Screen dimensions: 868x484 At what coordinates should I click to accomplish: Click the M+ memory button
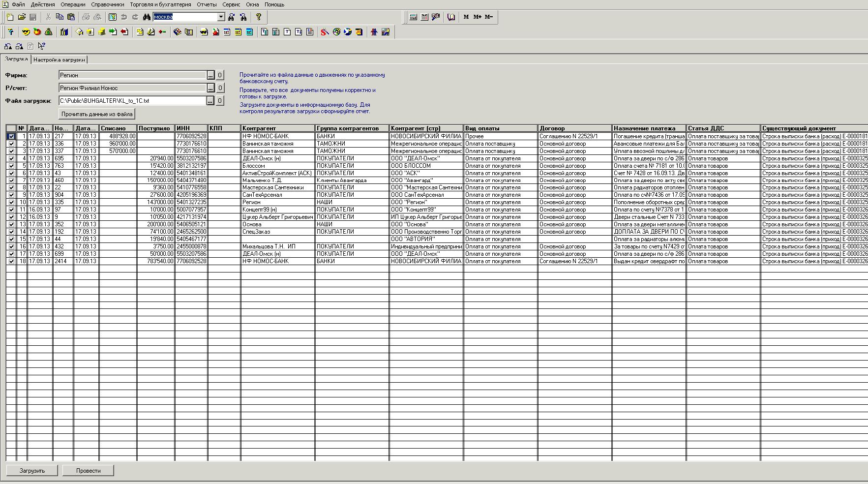[x=477, y=17]
